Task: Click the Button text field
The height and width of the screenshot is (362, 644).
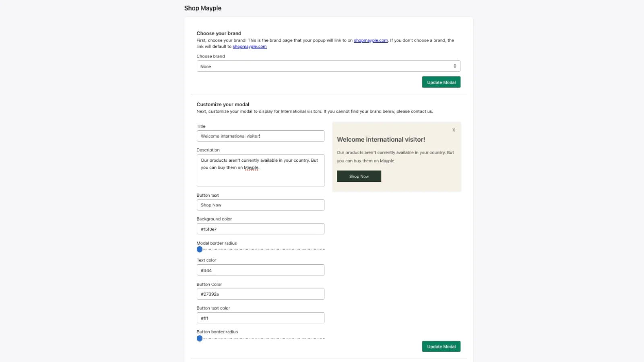Action: click(260, 205)
